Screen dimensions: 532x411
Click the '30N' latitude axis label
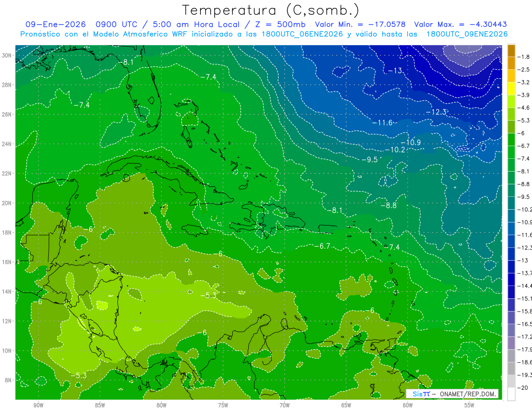point(8,55)
